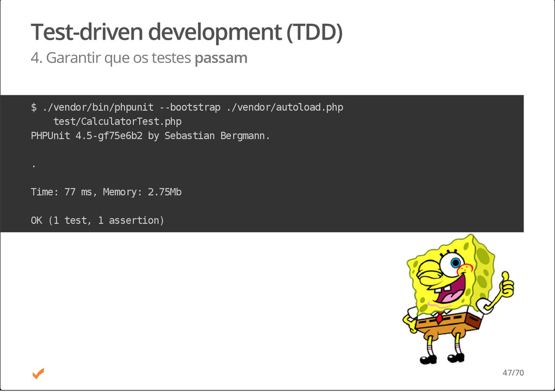Click the test/CalculatorTest.php line
Viewport: 555px width, 392px height.
pyautogui.click(x=117, y=121)
